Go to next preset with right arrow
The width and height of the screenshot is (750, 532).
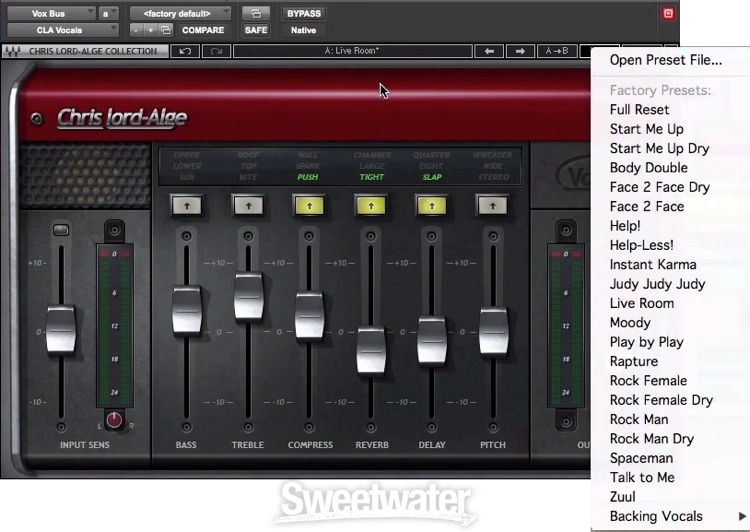pos(520,51)
